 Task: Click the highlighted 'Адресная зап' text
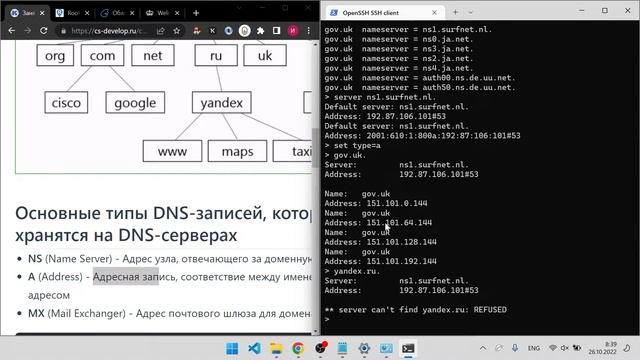click(126, 277)
